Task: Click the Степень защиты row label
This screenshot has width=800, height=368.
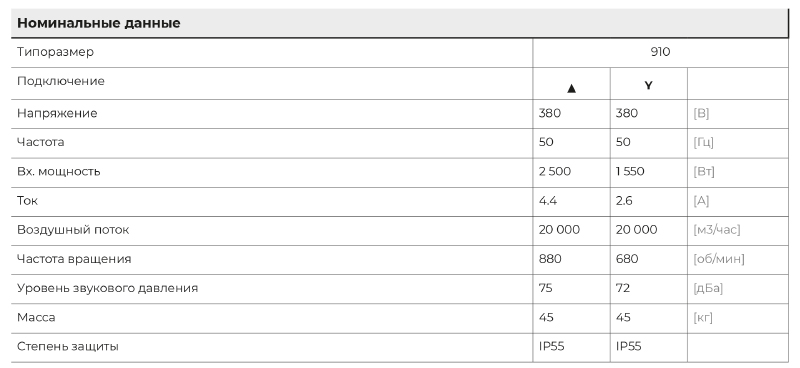Action: [x=68, y=347]
